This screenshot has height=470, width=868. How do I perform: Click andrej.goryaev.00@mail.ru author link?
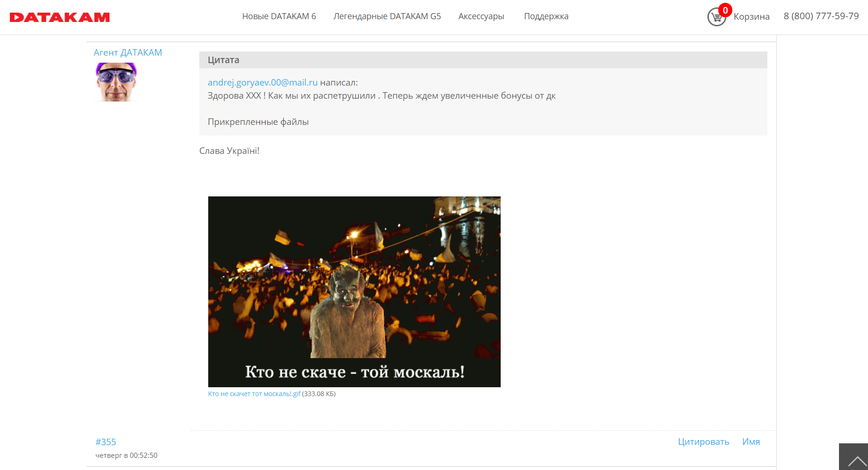coord(263,82)
